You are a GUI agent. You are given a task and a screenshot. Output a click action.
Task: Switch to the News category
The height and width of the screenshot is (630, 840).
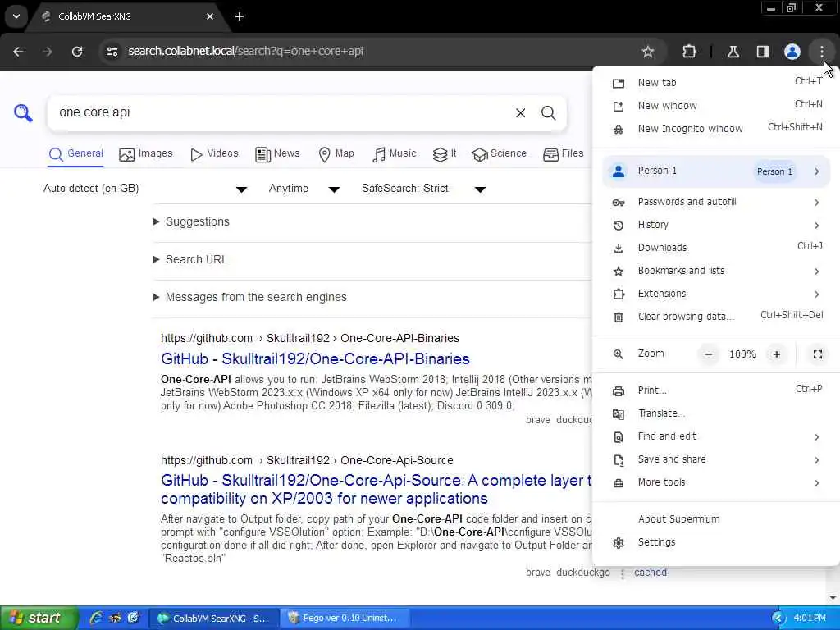[x=277, y=153]
